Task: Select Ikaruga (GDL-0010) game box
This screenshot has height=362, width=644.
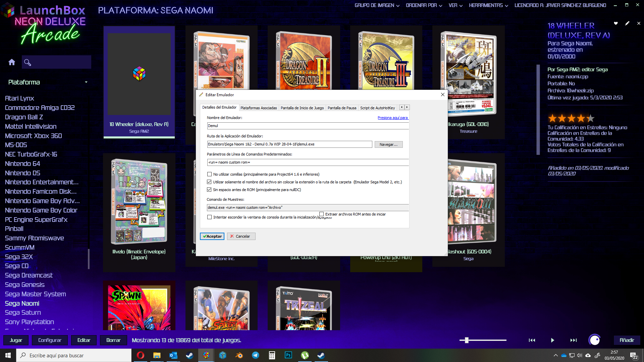Action: [468, 82]
